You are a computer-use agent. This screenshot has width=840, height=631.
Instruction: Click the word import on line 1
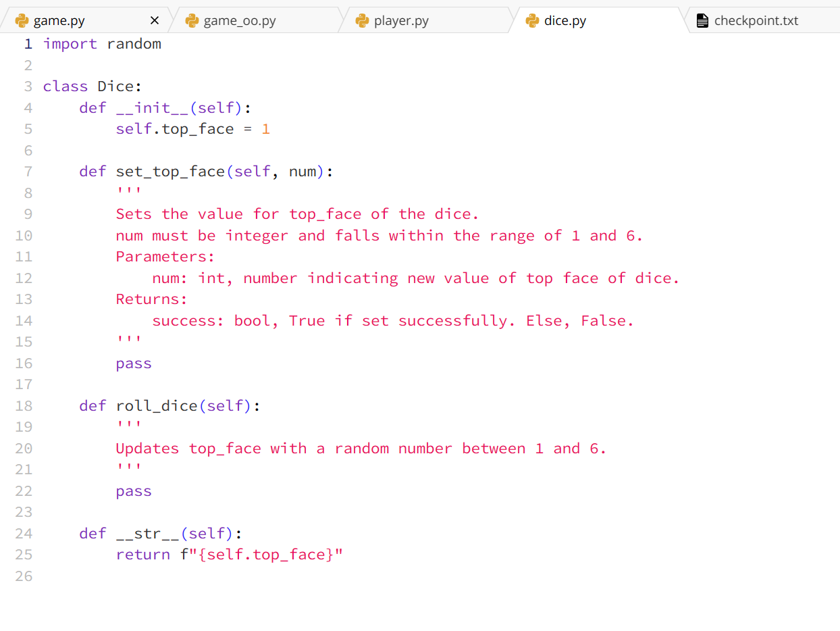[x=70, y=43]
